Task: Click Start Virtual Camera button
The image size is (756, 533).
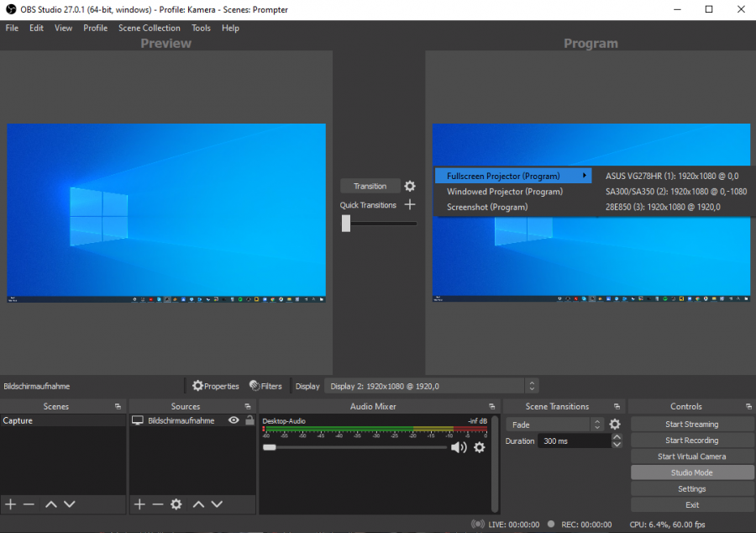Action: (x=692, y=456)
